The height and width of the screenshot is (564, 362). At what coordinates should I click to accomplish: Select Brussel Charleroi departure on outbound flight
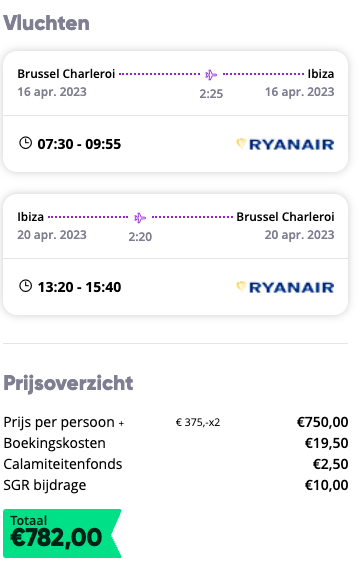pyautogui.click(x=66, y=74)
